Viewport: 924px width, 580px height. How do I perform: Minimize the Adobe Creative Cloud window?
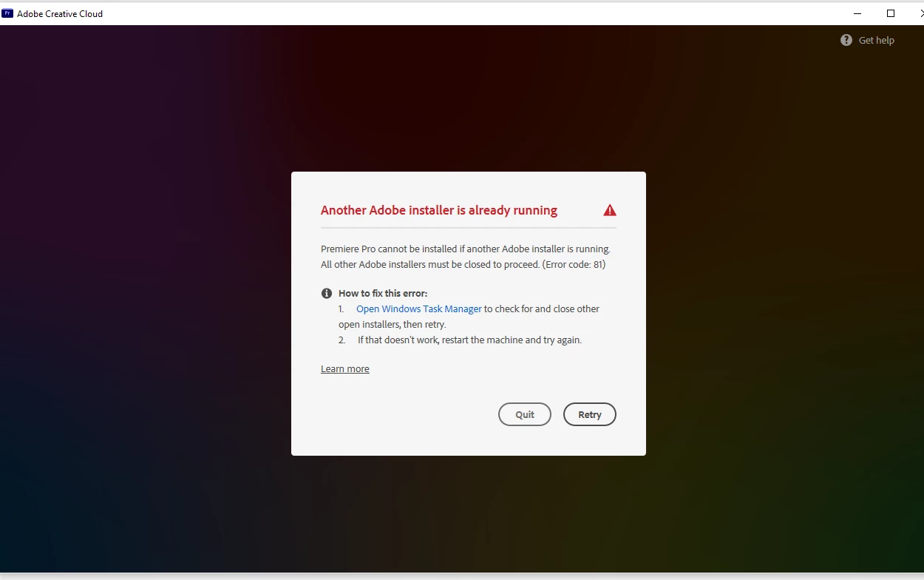pos(857,13)
